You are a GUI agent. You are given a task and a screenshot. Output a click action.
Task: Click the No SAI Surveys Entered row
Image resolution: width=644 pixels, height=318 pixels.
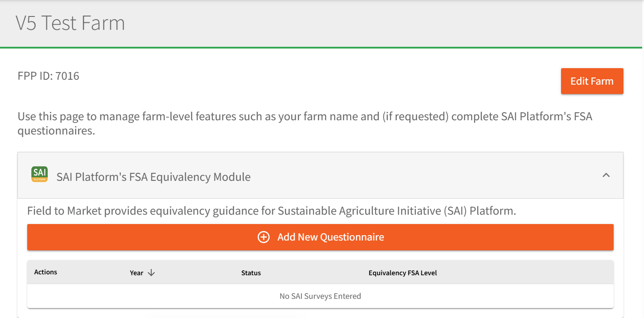[x=320, y=296]
